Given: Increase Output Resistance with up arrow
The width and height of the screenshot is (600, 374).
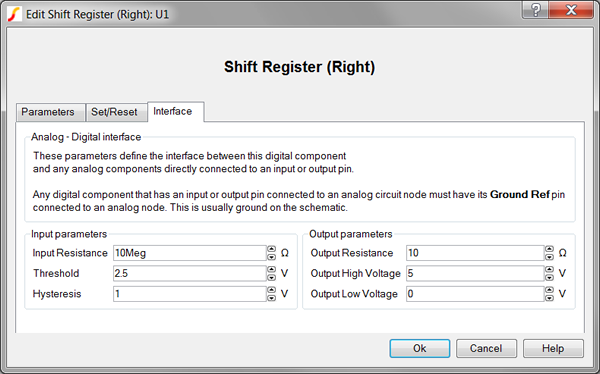Looking at the screenshot, I should tap(549, 249).
